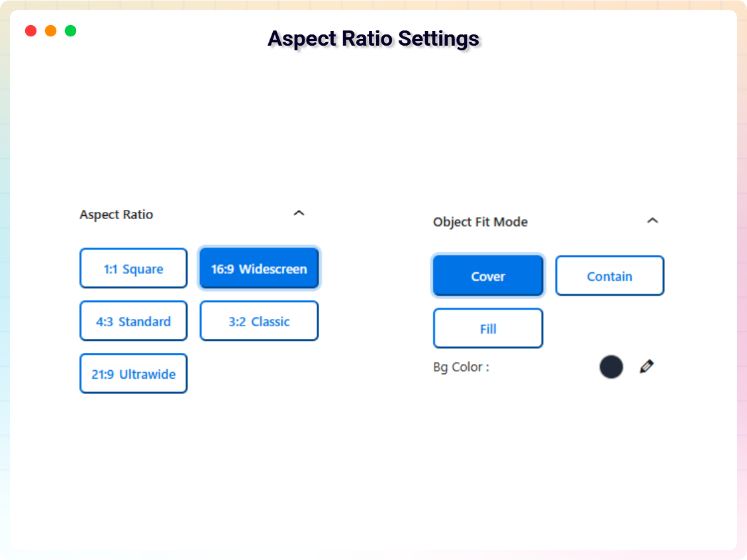747x560 pixels.
Task: Choose the 16:9 Widescreen option
Action: pyautogui.click(x=258, y=268)
